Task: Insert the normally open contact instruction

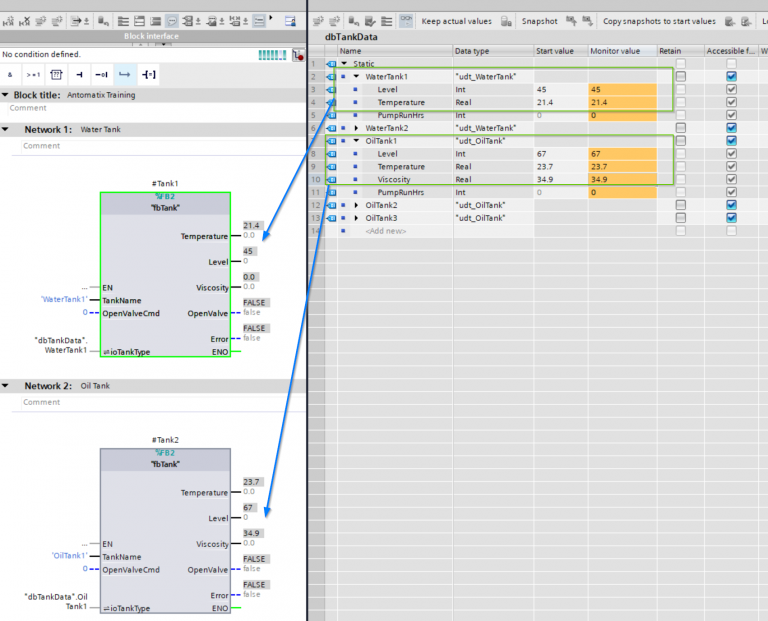Action: [x=79, y=74]
